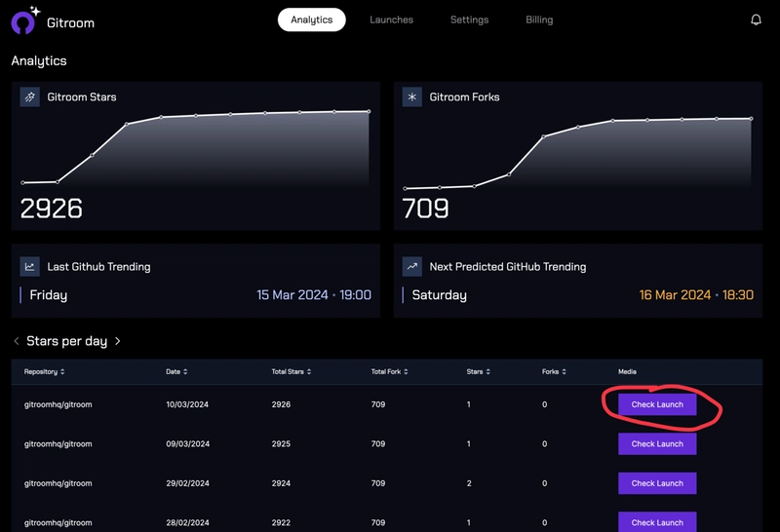Click the 15 Mar 2024 · 19:00 timestamp
This screenshot has width=780, height=532.
(x=314, y=295)
